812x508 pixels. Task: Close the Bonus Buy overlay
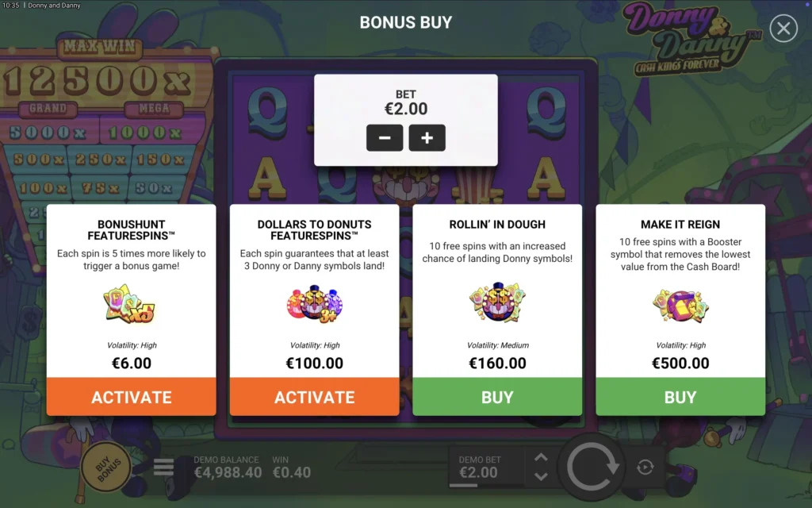coord(783,28)
